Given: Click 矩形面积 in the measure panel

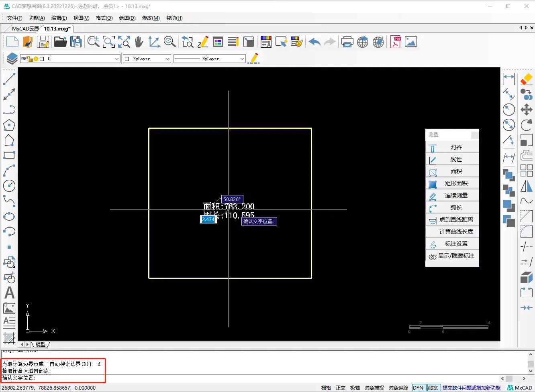Looking at the screenshot, I should (456, 183).
